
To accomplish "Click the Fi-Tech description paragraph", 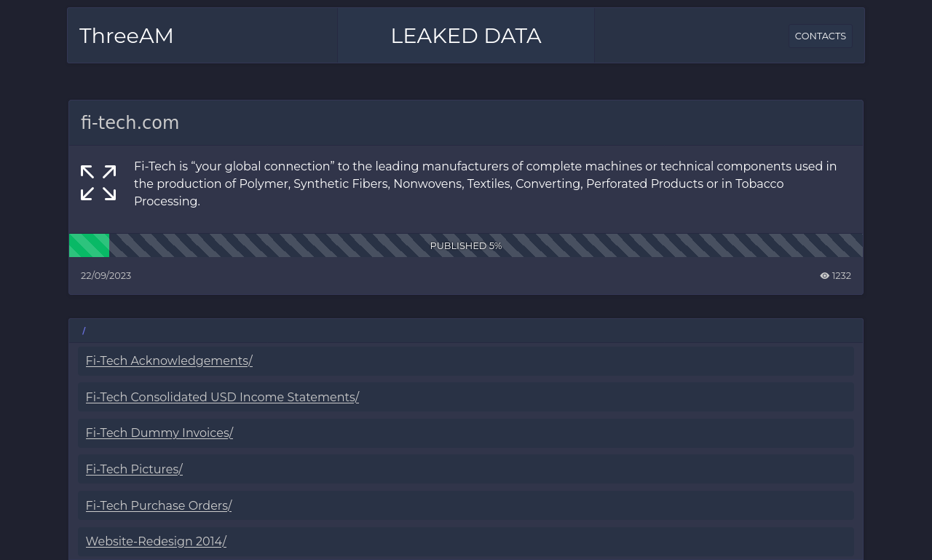I will coord(486,184).
